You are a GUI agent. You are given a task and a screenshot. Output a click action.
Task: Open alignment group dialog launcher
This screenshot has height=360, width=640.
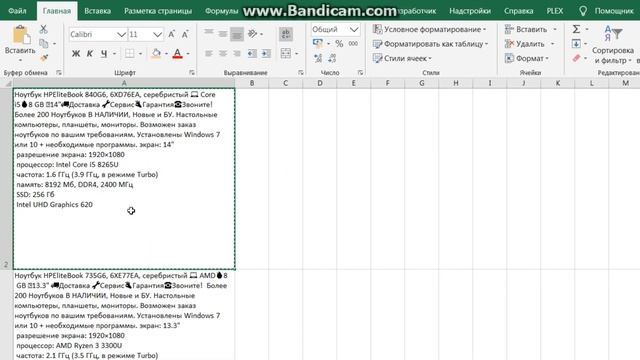(x=301, y=73)
